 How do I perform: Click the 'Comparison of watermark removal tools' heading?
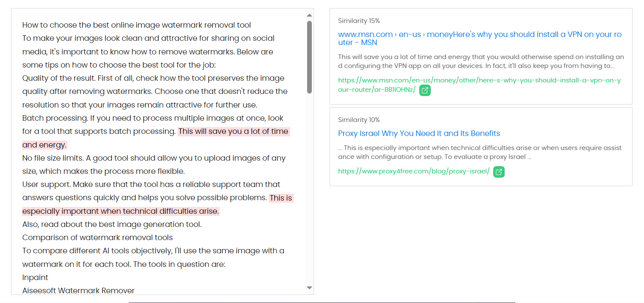pos(97,238)
